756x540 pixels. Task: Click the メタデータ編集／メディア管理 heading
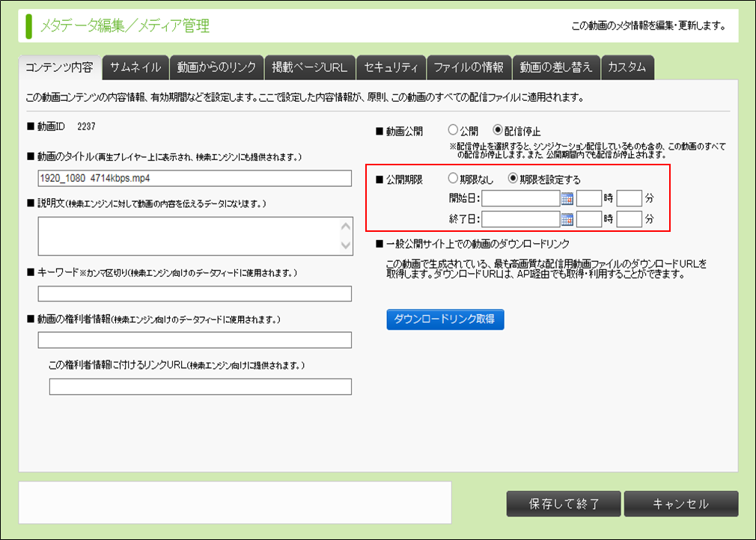(124, 25)
